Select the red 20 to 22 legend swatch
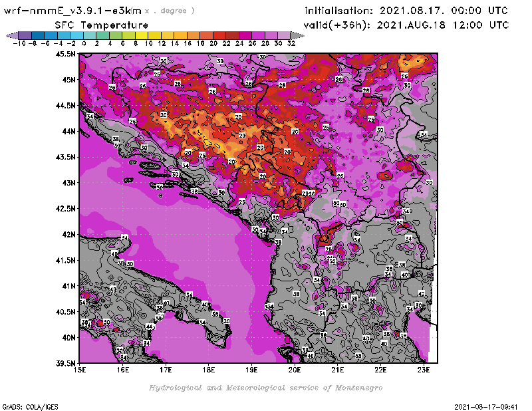 (219, 36)
